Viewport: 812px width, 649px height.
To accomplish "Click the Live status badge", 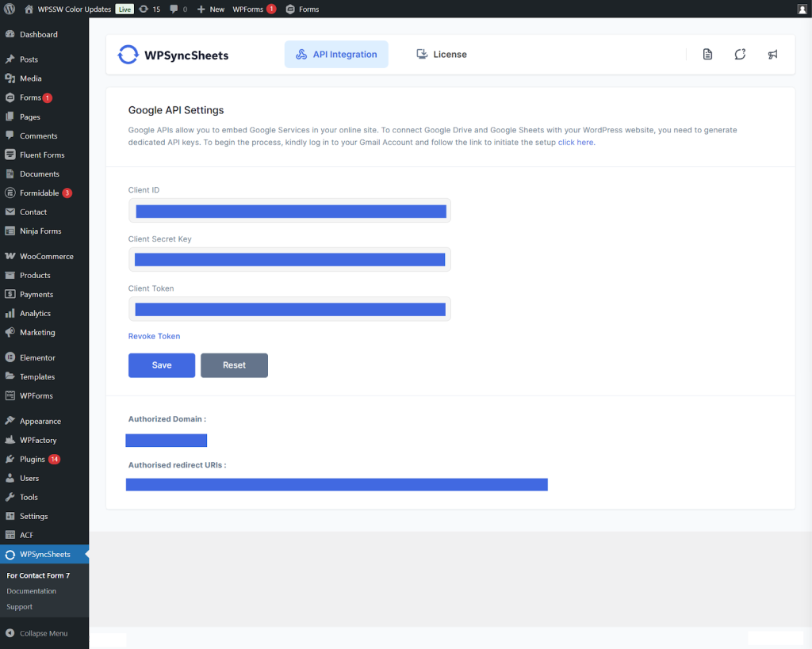I will [124, 10].
